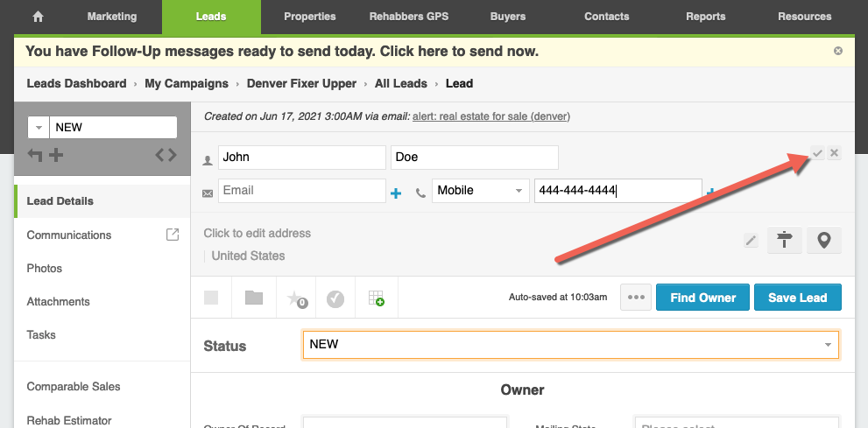Open the Contacts menu

tap(607, 17)
